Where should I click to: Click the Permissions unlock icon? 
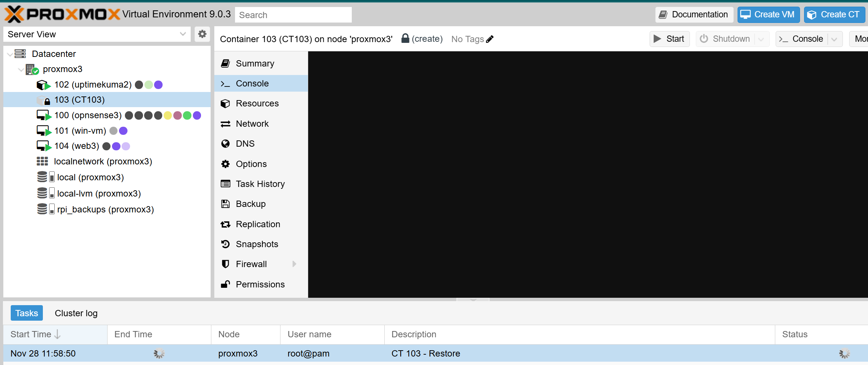click(225, 284)
